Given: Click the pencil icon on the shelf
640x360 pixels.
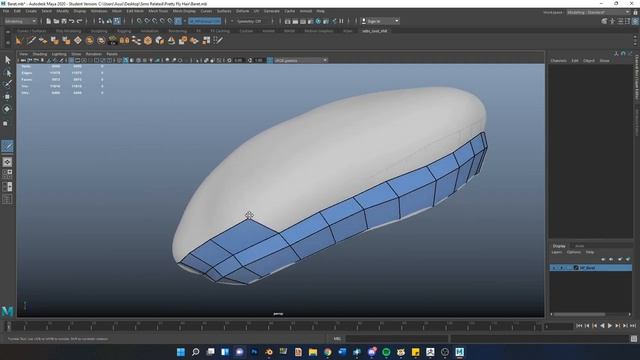Looking at the screenshot, I should click(31, 40).
